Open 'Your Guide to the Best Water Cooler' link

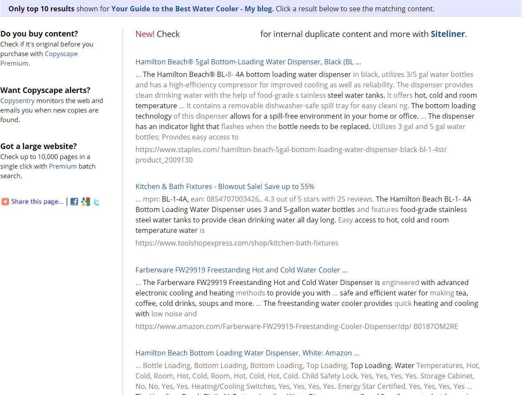click(192, 9)
